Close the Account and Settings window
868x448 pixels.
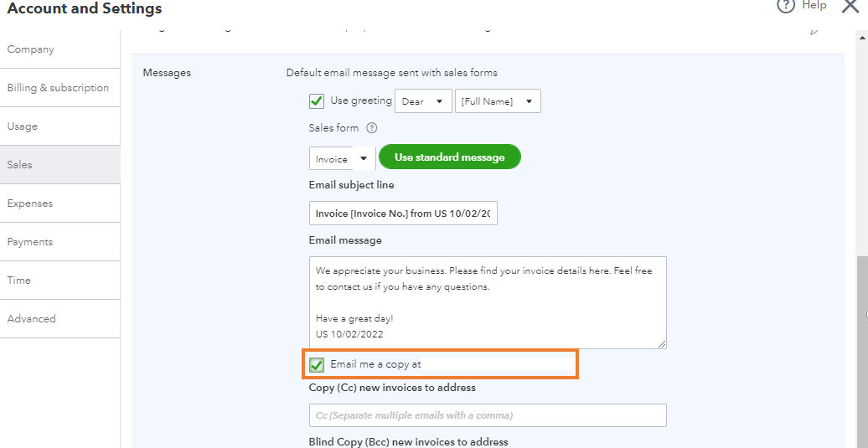850,7
